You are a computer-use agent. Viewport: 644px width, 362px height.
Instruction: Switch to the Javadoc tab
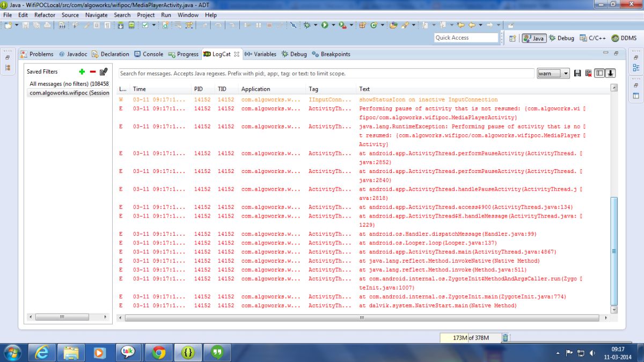[x=73, y=54]
